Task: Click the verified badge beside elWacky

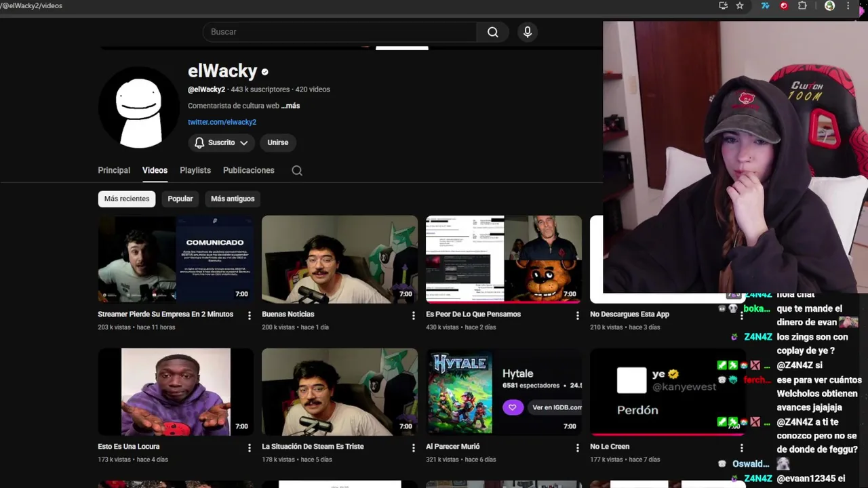Action: (265, 71)
